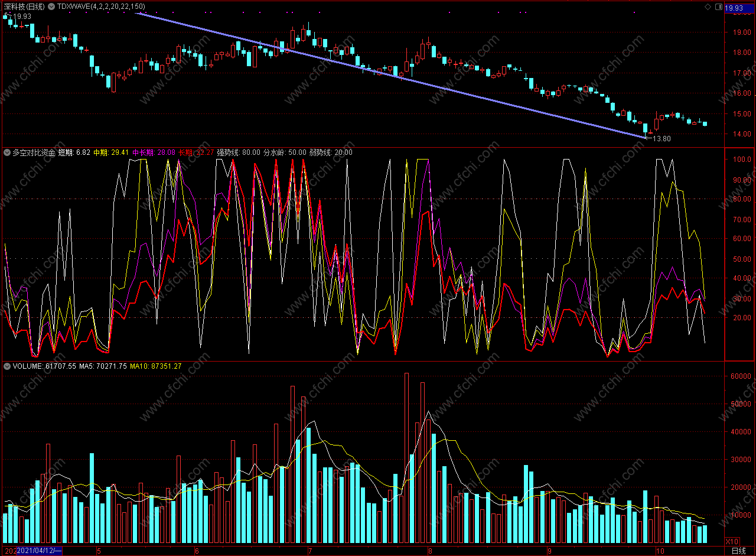Click the month 10 marker on time axis
Screen dimensions: 756x556
coord(660,551)
